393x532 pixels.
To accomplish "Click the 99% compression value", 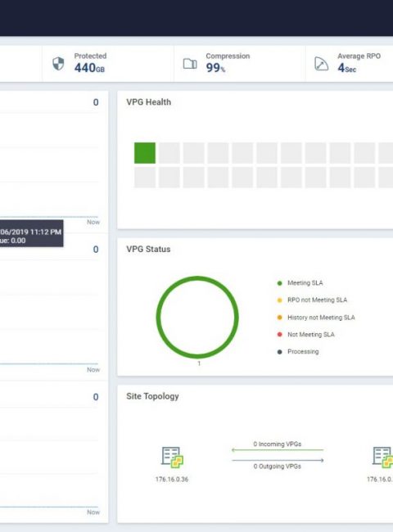I will 215,68.
